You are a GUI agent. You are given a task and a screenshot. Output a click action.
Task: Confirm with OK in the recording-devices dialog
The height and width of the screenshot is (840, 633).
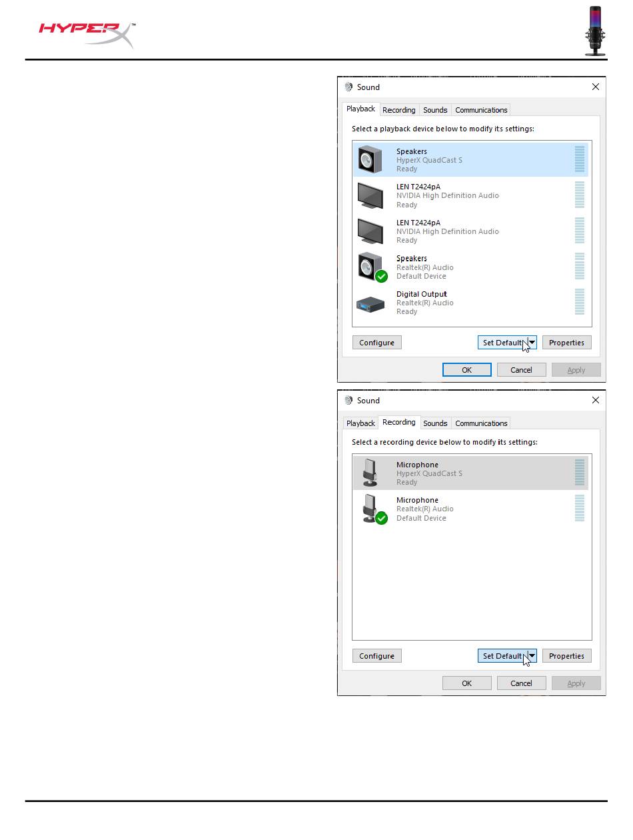coord(467,683)
